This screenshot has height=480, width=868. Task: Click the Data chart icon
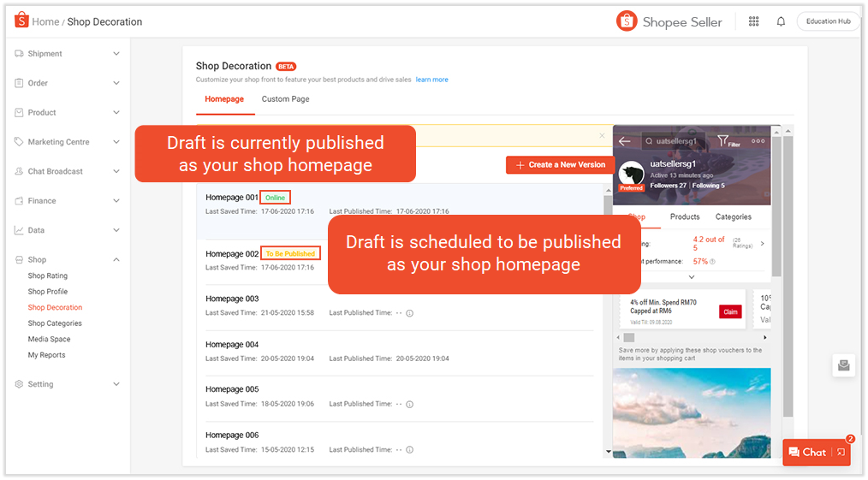coord(19,230)
